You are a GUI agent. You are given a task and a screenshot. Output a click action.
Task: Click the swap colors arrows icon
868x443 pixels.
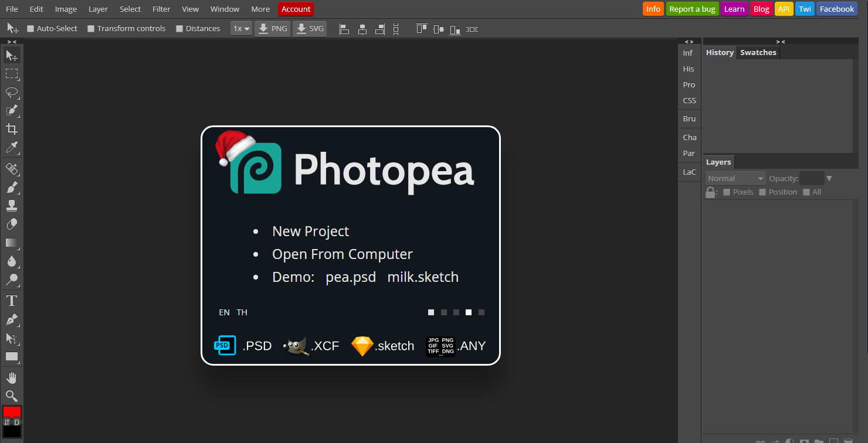[7, 422]
